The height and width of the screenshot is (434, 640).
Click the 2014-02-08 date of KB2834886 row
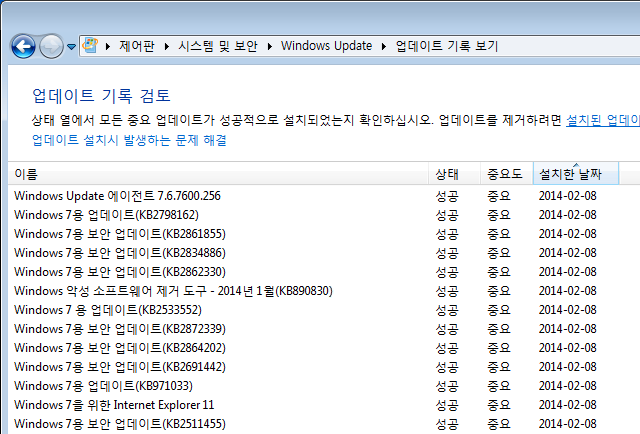[567, 253]
